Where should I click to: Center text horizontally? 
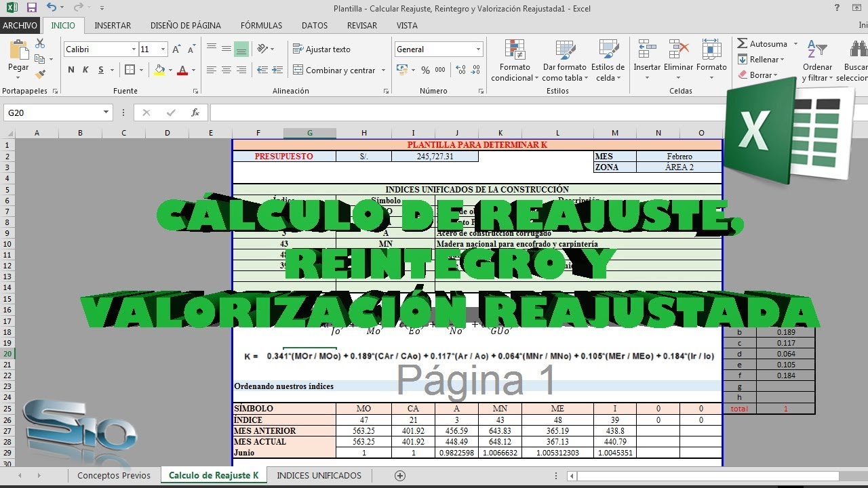coord(226,70)
